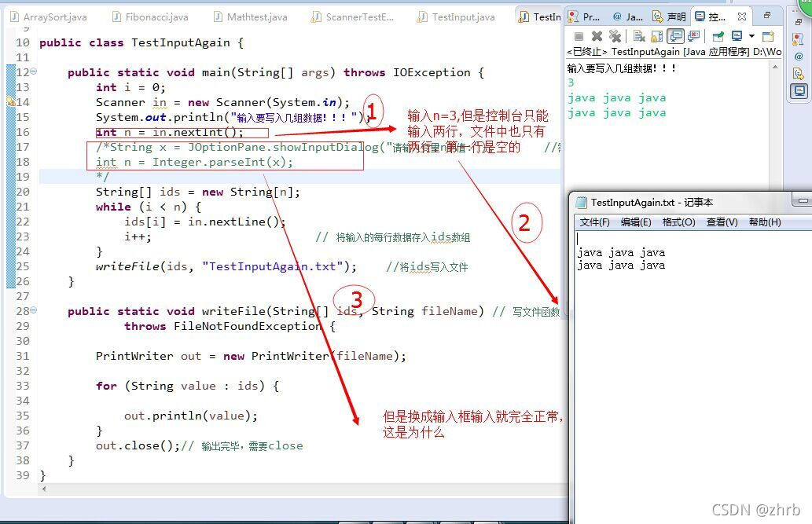This screenshot has width=812, height=524.
Task: Place cursor on 'int i = 0;' at line 13
Action: [x=130, y=87]
